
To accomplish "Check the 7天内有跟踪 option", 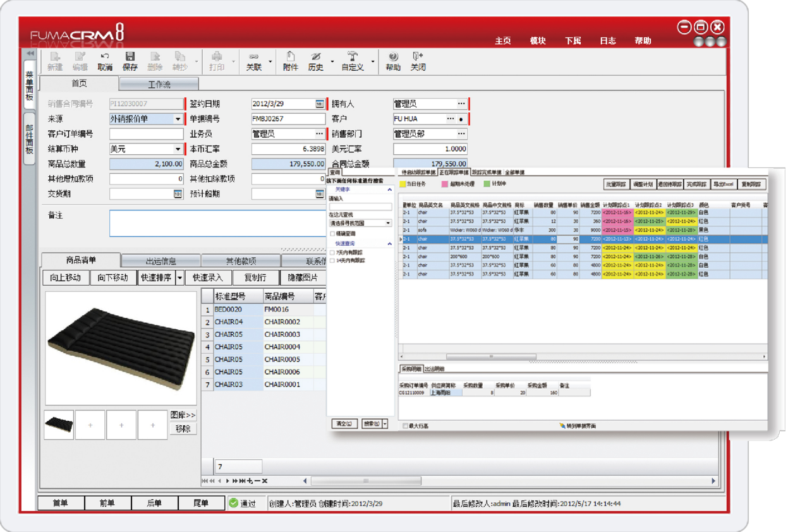I will click(332, 252).
